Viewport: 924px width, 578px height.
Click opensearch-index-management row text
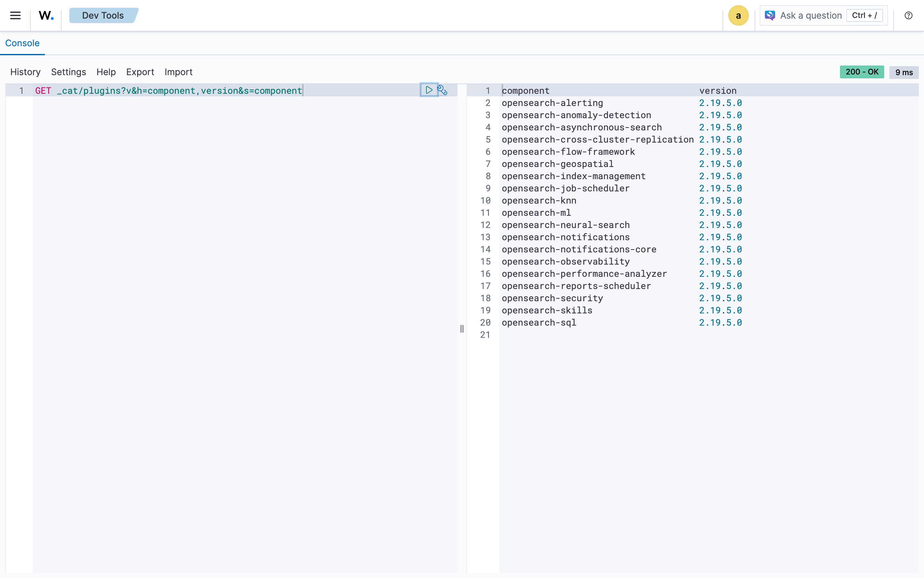pyautogui.click(x=574, y=176)
